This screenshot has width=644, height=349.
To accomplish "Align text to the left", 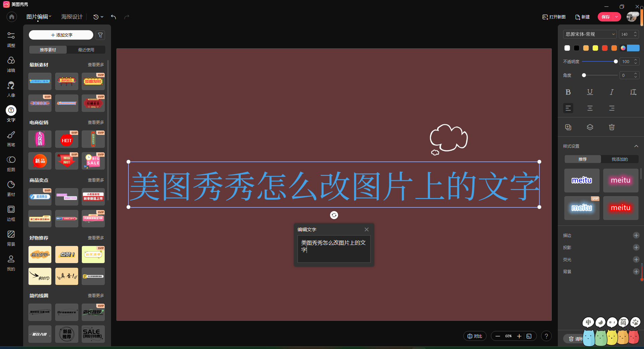I will (568, 108).
